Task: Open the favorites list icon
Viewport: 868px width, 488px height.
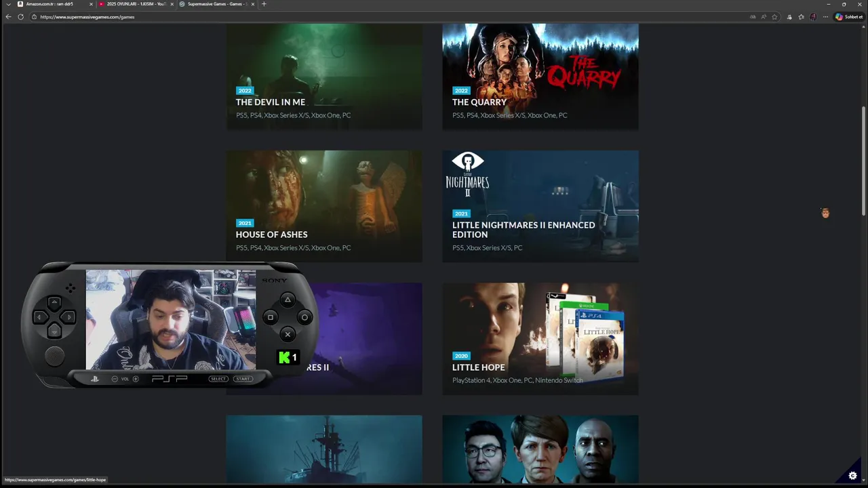Action: (x=801, y=17)
